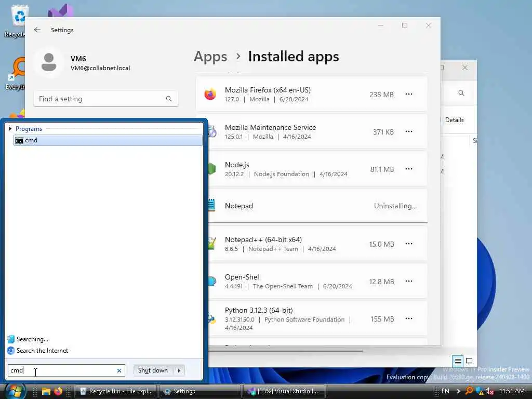Click Python 3.12.3 (64-bit) name
This screenshot has width=532, height=399.
(259, 310)
